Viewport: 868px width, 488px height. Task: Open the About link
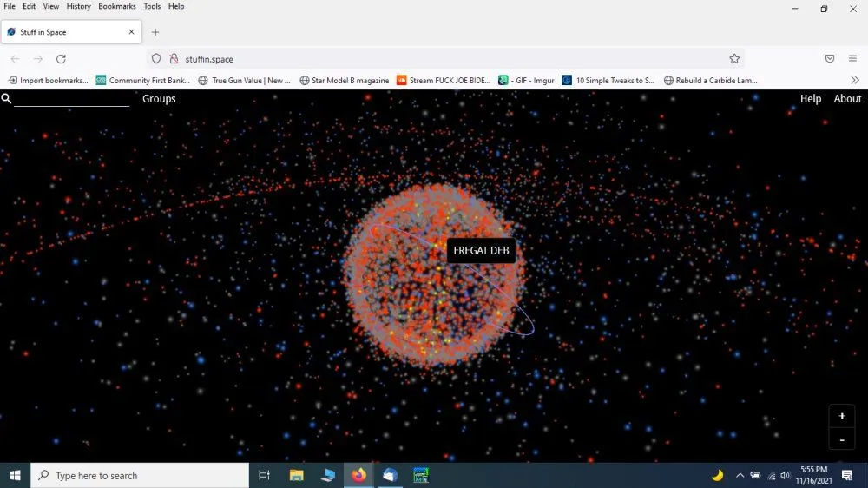847,99
